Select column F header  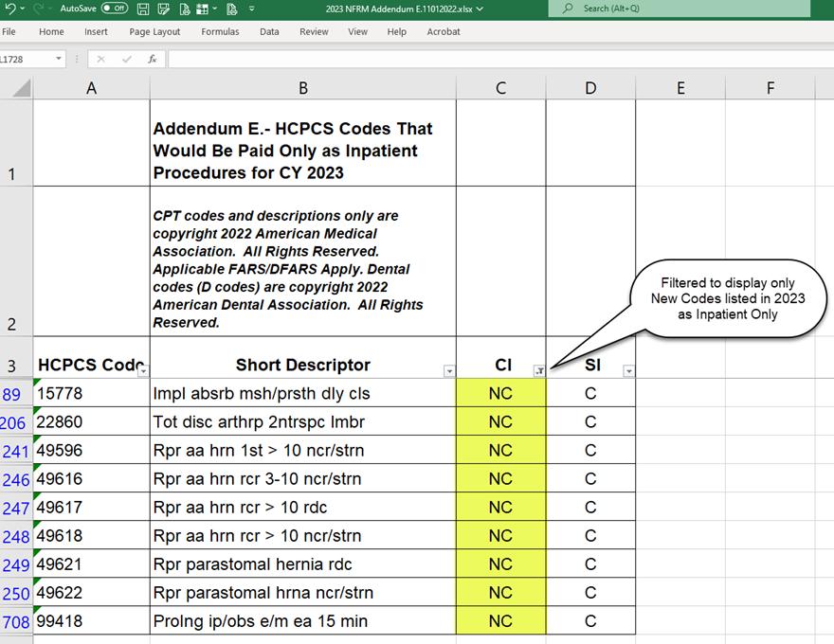pos(771,88)
